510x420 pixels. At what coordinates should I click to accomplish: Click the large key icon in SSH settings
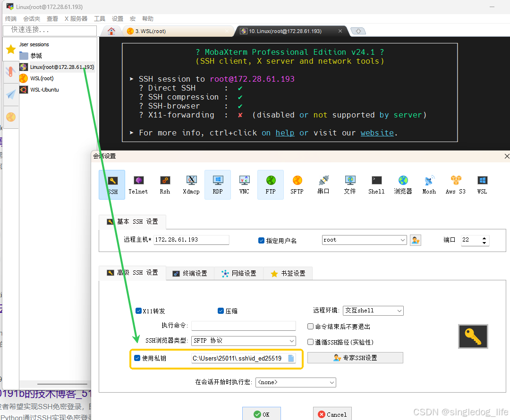pos(473,336)
